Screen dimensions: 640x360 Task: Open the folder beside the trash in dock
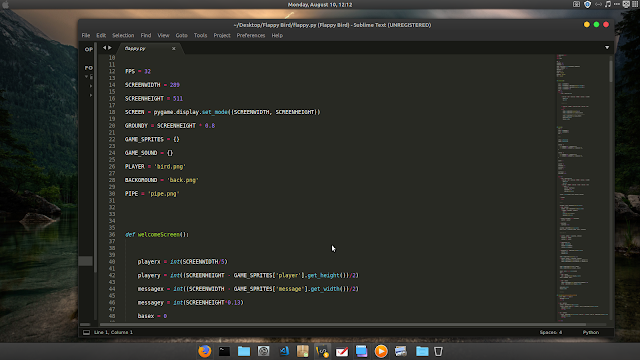click(x=422, y=351)
